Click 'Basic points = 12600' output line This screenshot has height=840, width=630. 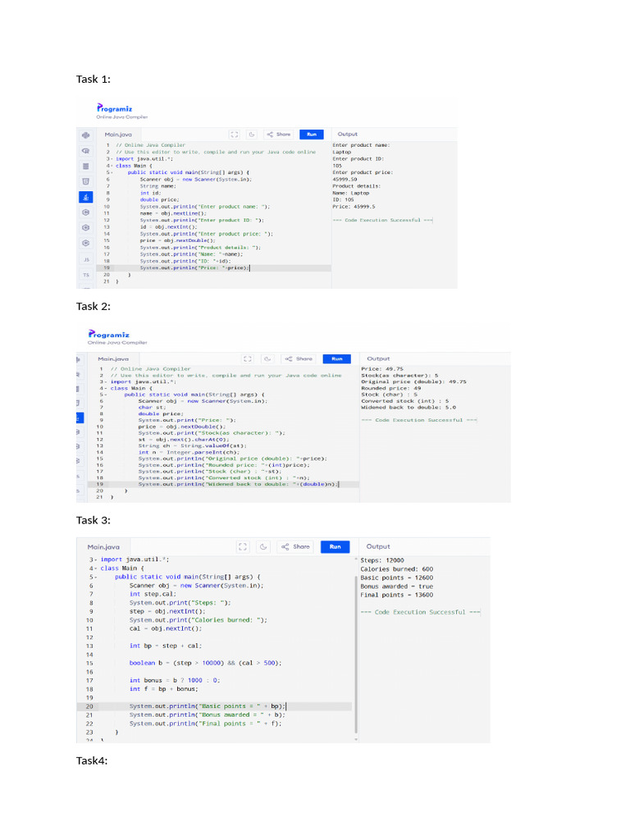pyautogui.click(x=396, y=578)
